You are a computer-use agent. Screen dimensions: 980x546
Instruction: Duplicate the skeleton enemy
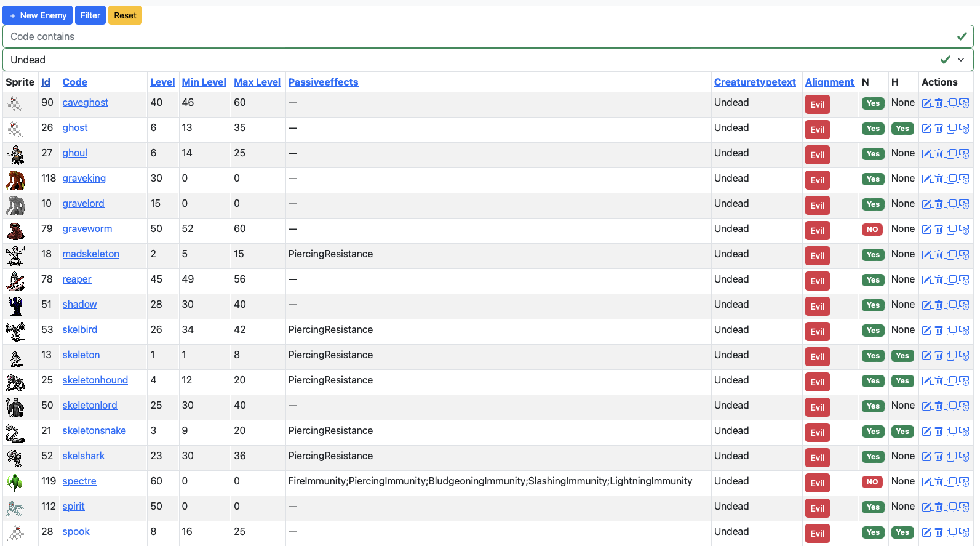(x=951, y=356)
